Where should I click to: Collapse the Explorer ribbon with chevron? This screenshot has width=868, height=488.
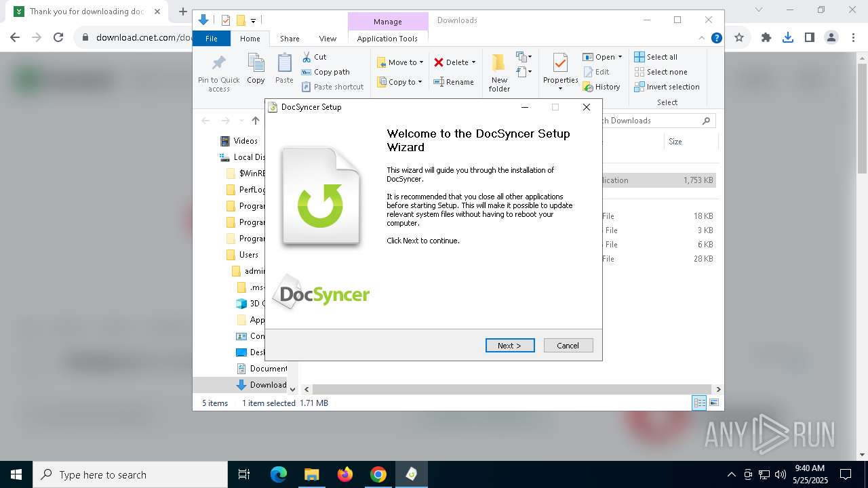(702, 38)
